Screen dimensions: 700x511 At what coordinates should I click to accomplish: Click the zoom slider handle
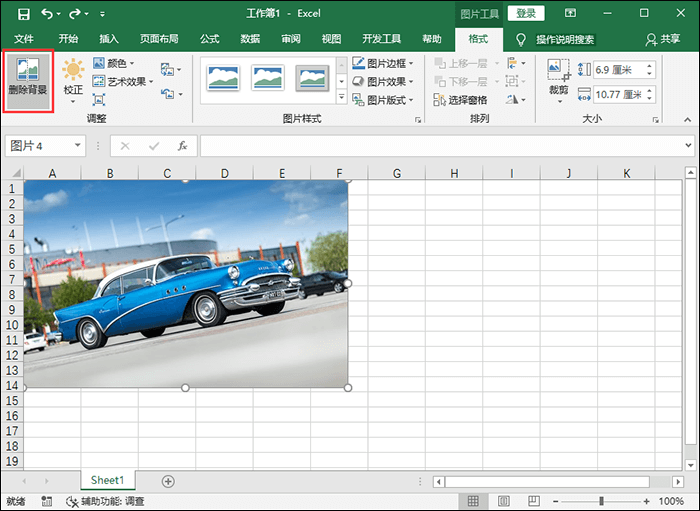(601, 501)
